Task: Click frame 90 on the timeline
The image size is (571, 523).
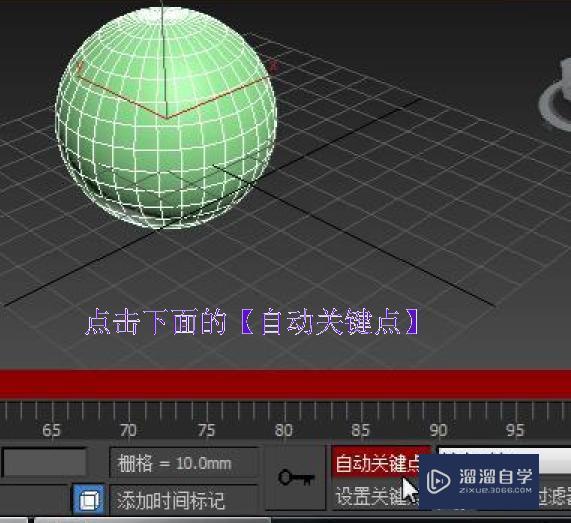Action: pyautogui.click(x=438, y=430)
